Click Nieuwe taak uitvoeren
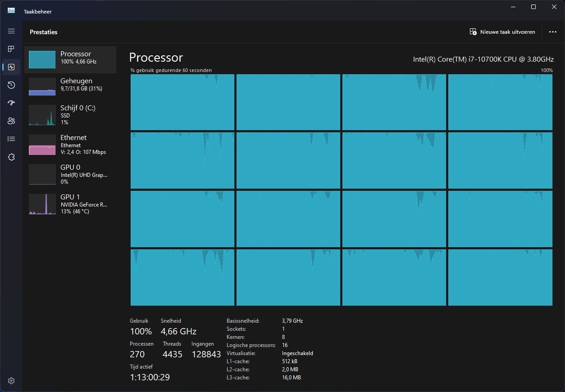Image resolution: width=565 pixels, height=392 pixels. [x=502, y=32]
